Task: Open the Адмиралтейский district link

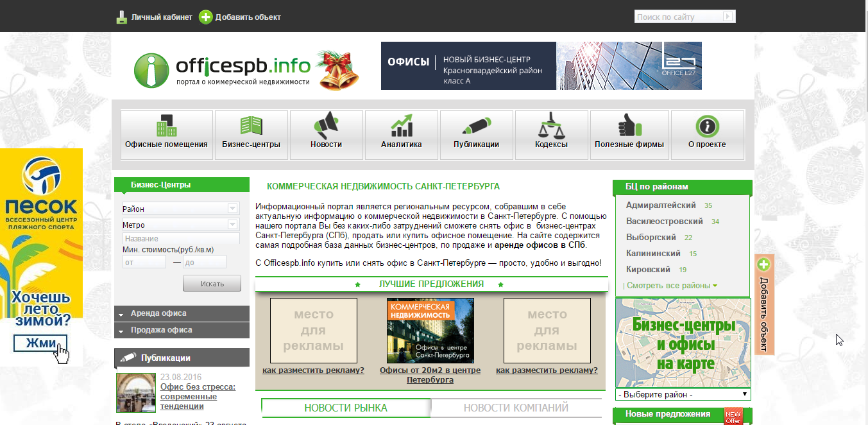Action: tap(661, 205)
